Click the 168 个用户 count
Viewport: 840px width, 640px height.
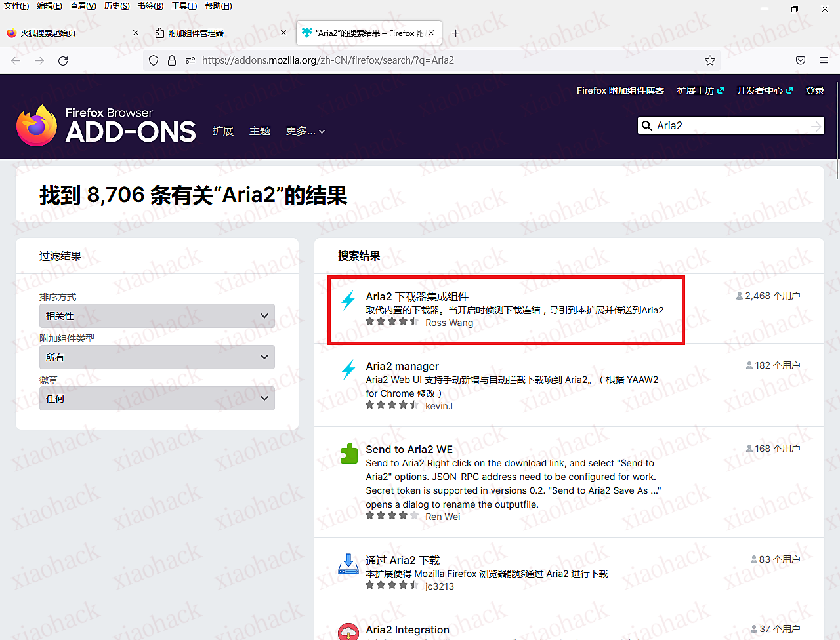[x=773, y=449]
